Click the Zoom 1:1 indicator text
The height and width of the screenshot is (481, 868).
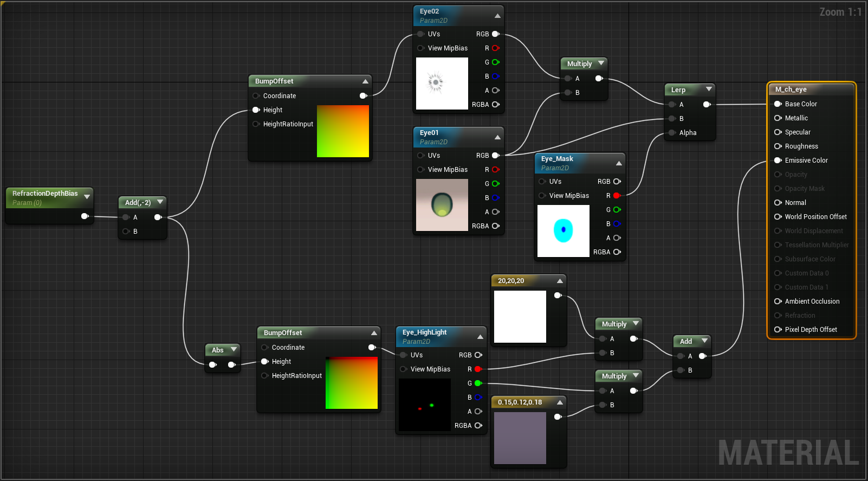pos(840,12)
